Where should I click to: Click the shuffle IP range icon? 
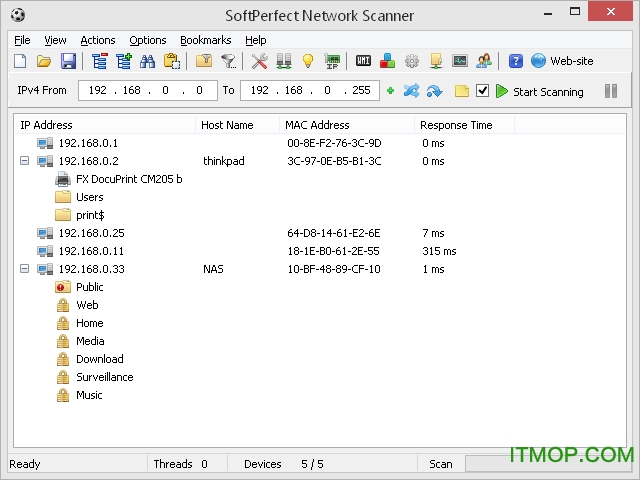(x=411, y=91)
